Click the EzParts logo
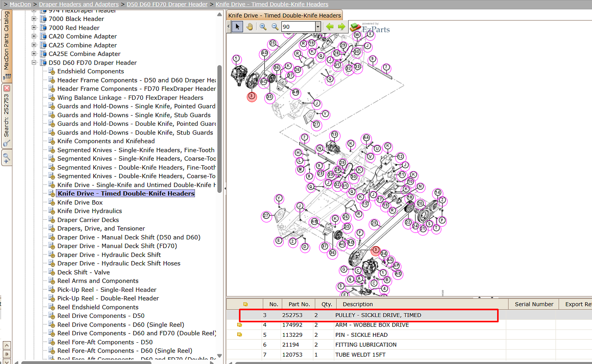This screenshot has height=364, width=592. [x=370, y=28]
